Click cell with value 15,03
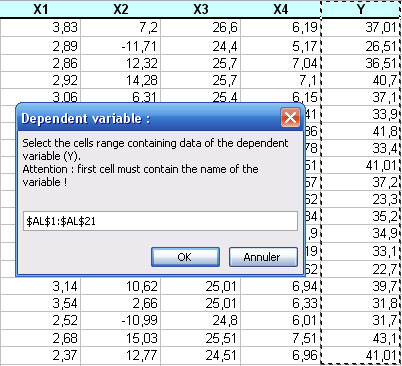Viewport: 402px width, 366px height. pos(121,338)
